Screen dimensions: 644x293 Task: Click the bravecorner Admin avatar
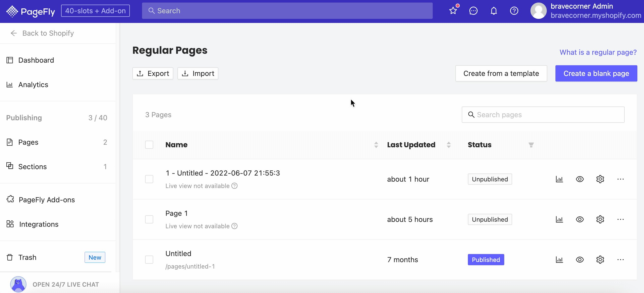(538, 11)
